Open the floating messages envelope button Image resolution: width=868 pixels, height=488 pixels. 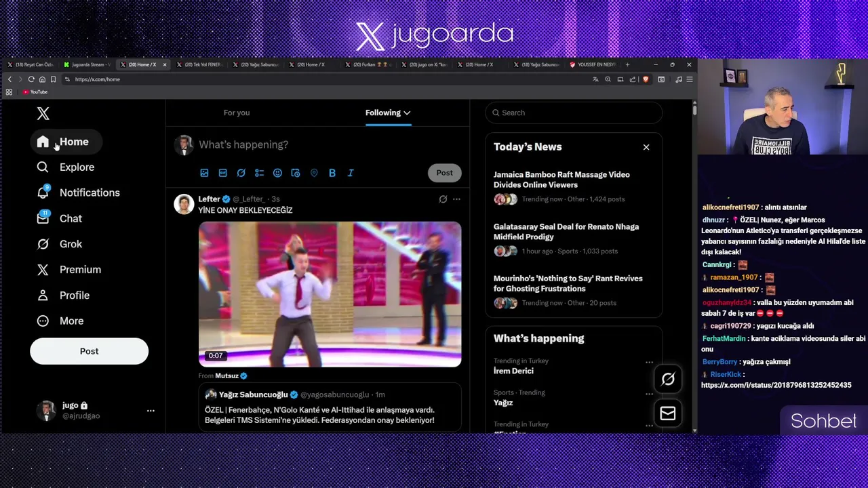point(668,413)
